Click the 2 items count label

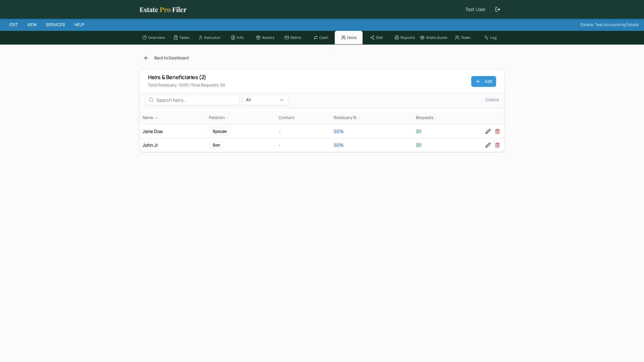[492, 100]
